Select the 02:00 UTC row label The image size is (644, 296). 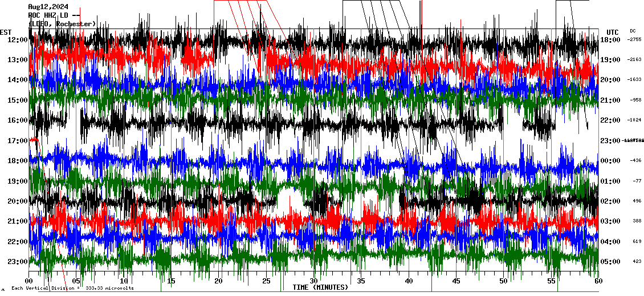coord(611,201)
